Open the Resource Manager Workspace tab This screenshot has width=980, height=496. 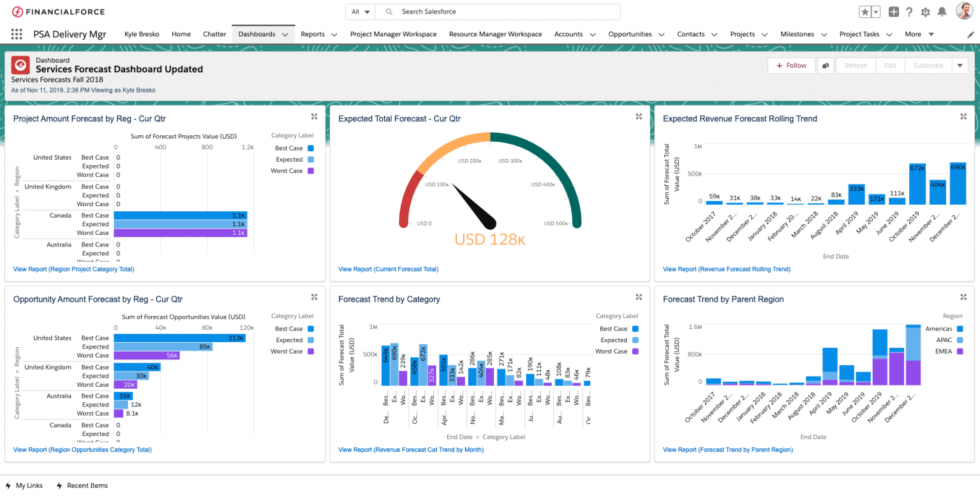495,34
